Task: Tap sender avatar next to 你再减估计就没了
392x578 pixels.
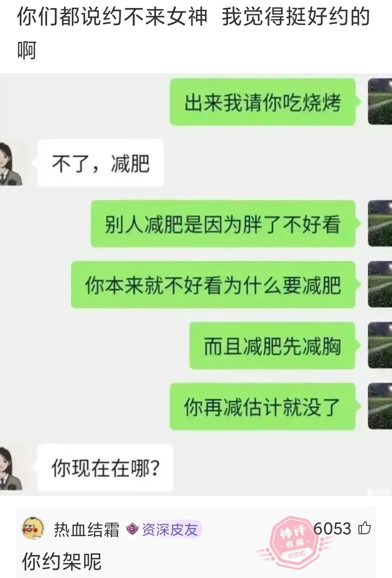Action: point(380,407)
